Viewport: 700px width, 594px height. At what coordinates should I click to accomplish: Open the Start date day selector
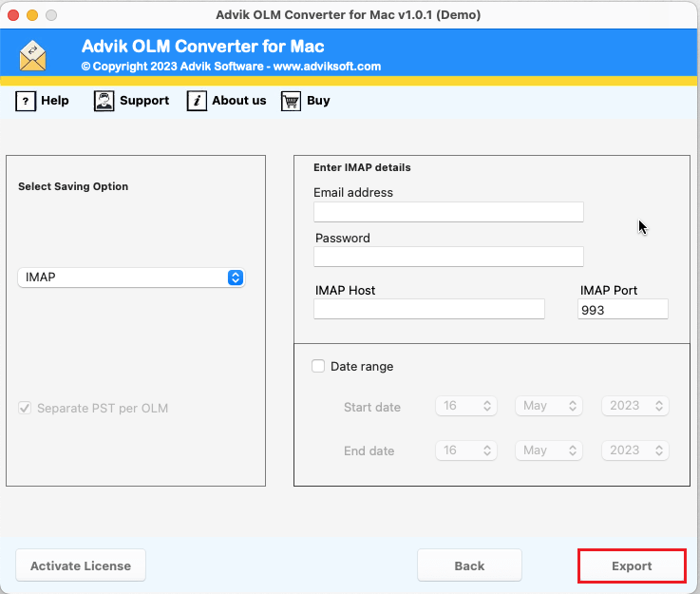tap(465, 406)
